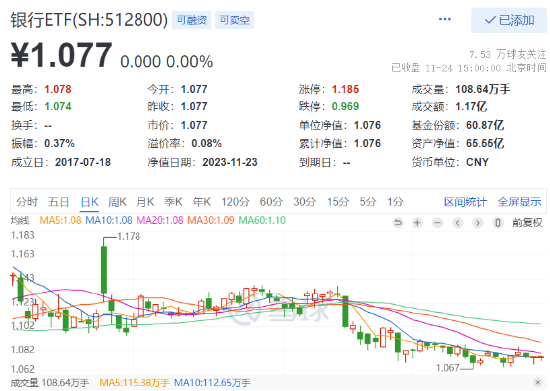Click the 银行ETF(SH:512800) title

(x=89, y=20)
